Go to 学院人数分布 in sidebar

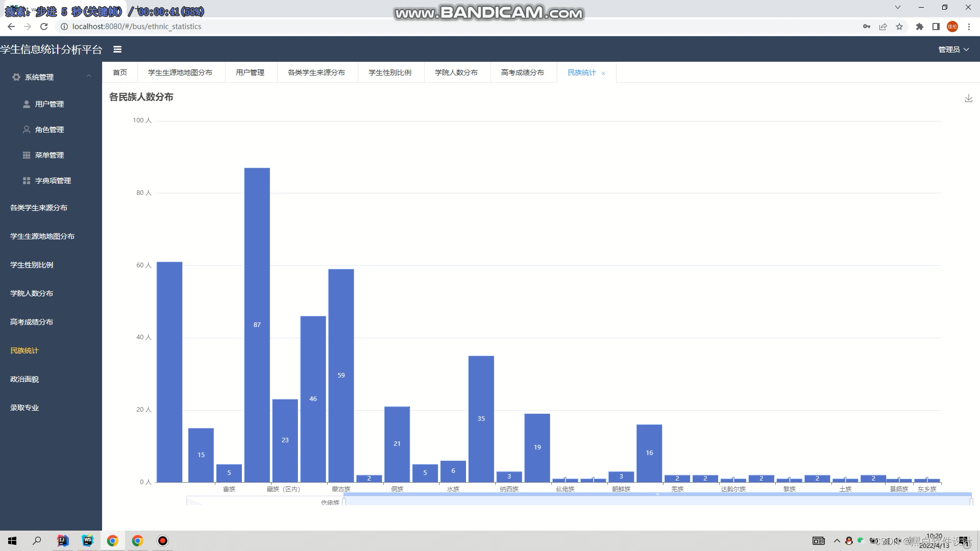pyautogui.click(x=32, y=293)
